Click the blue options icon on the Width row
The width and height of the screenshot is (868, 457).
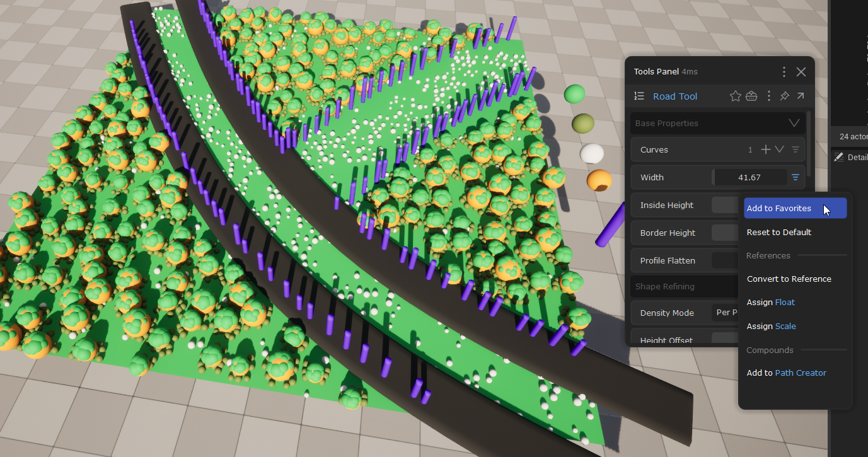click(x=796, y=178)
